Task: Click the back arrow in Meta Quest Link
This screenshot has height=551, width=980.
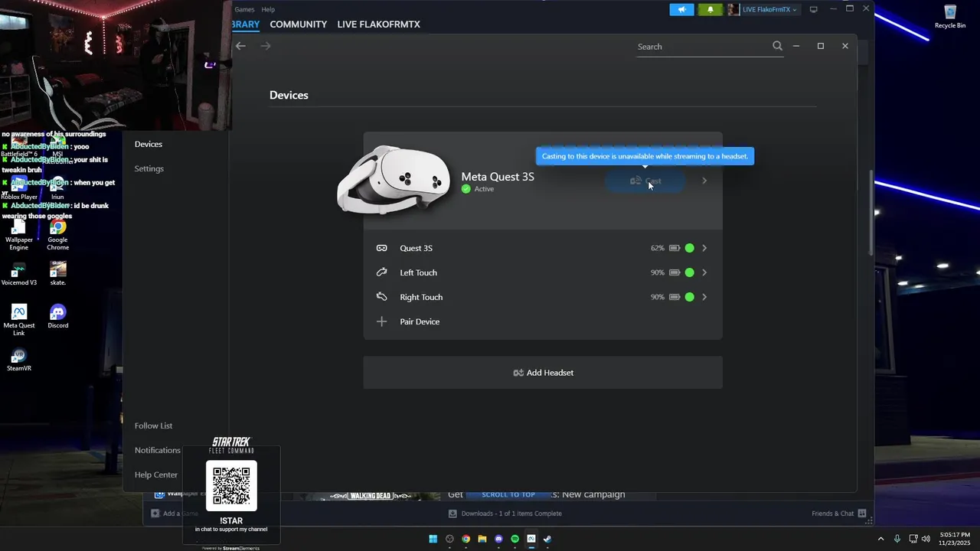Action: click(240, 46)
